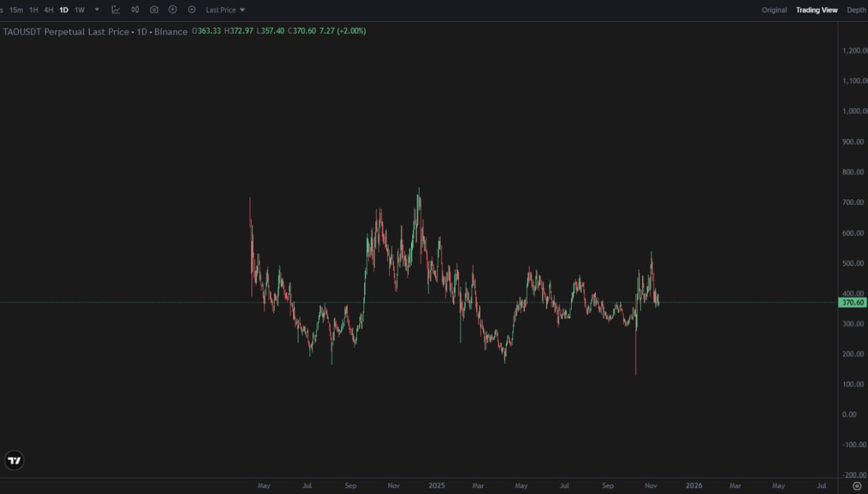Image resolution: width=868 pixels, height=494 pixels.
Task: Expand the more timeframes dropdown arrow
Action: [97, 9]
